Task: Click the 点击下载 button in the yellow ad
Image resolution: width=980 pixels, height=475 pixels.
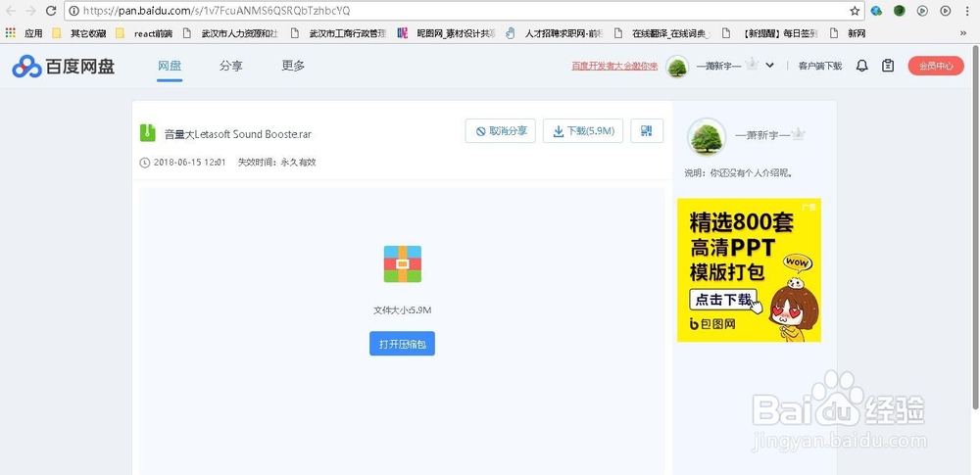Action: coord(724,300)
